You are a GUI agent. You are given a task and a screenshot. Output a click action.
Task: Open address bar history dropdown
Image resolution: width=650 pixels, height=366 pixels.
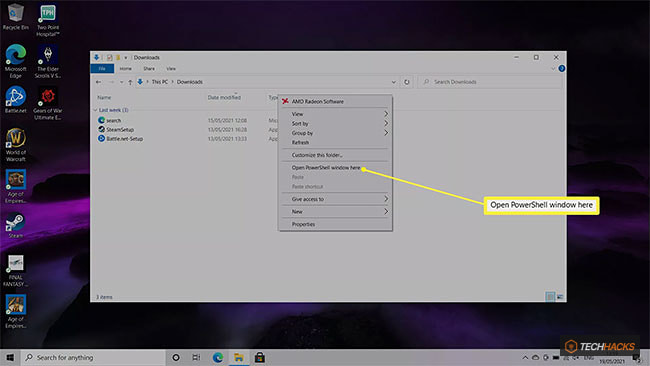[393, 82]
